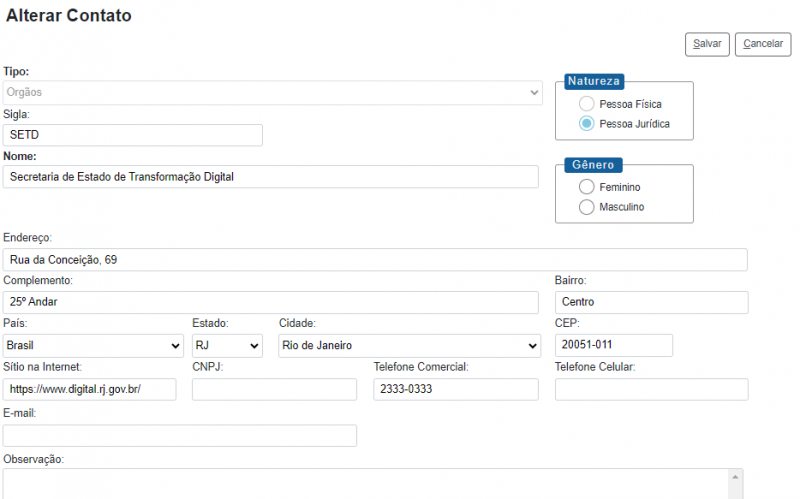
Task: Click the Salvar button
Action: 707,44
